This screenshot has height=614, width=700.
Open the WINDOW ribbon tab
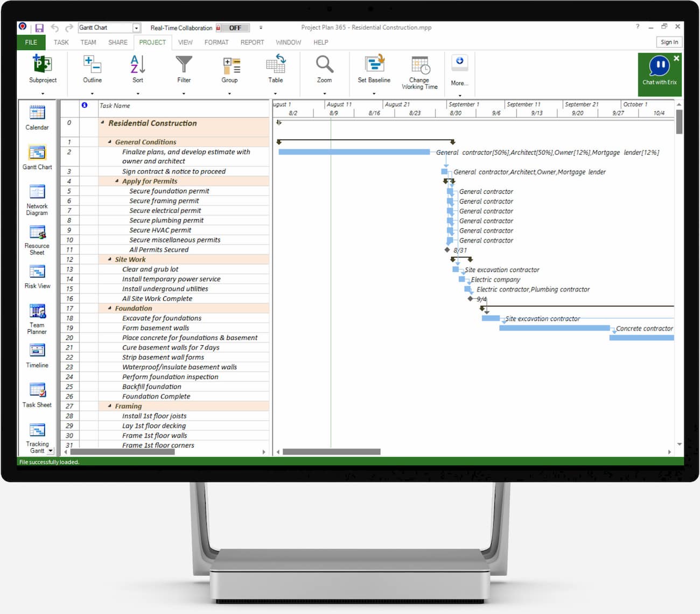(x=289, y=42)
